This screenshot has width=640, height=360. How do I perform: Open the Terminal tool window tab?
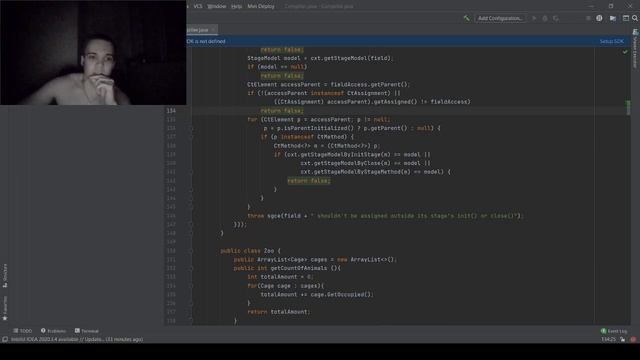(87, 331)
